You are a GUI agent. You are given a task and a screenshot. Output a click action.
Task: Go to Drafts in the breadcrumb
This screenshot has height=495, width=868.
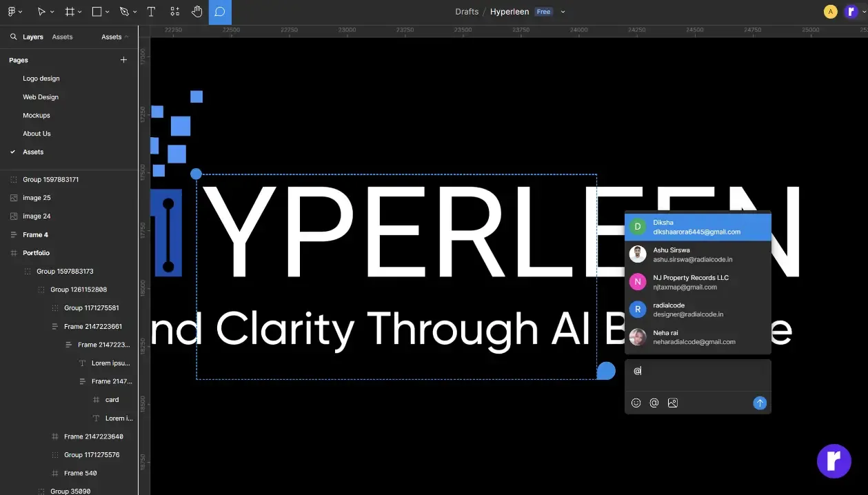coord(467,12)
